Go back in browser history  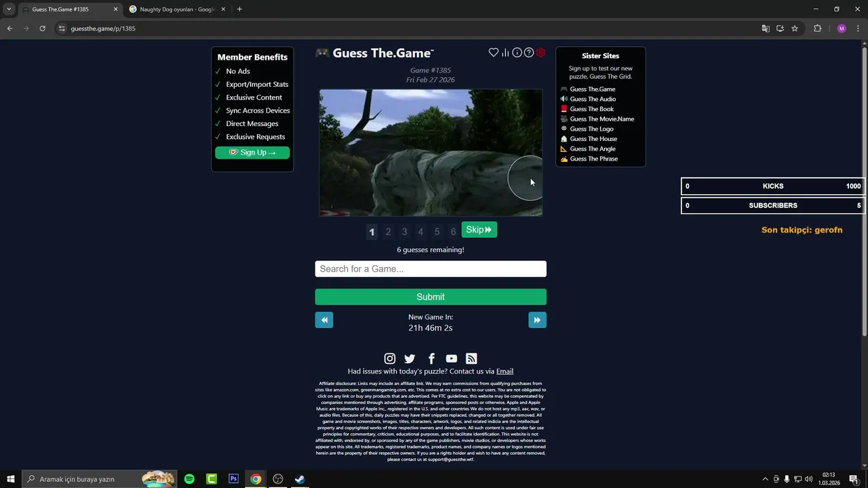9,28
